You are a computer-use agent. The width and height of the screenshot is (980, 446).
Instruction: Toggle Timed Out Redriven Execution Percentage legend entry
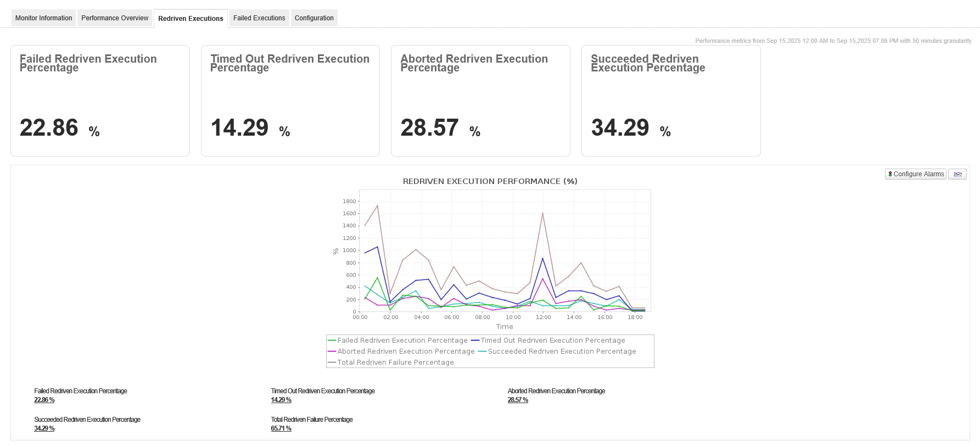pos(548,341)
